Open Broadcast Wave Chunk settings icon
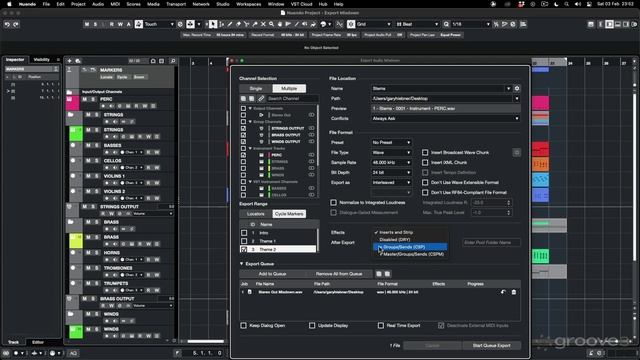The image size is (640, 360). [516, 152]
